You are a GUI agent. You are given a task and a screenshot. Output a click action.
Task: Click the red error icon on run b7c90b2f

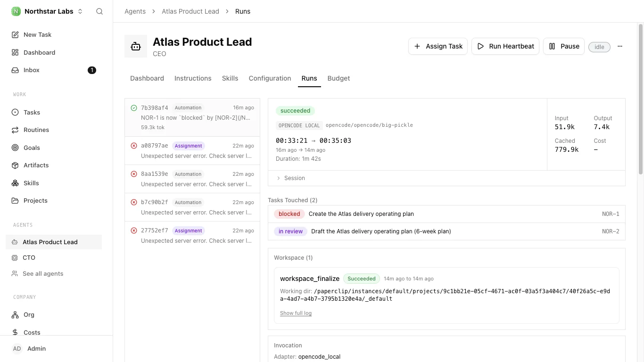(134, 202)
